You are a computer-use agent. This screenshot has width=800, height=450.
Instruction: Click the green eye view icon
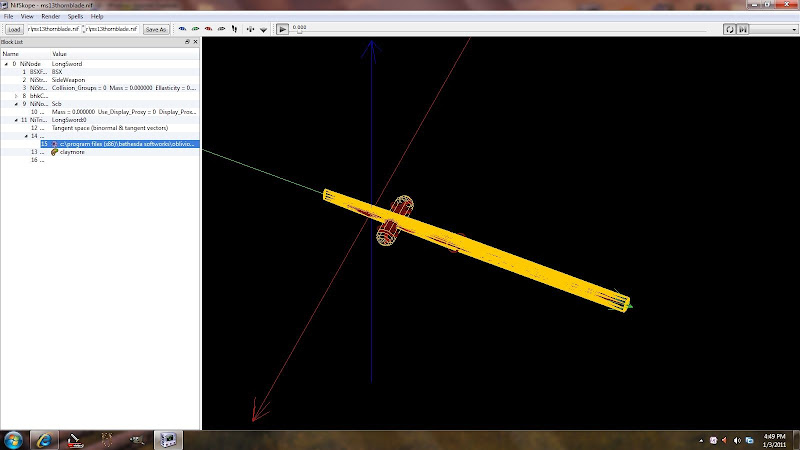(x=196, y=29)
